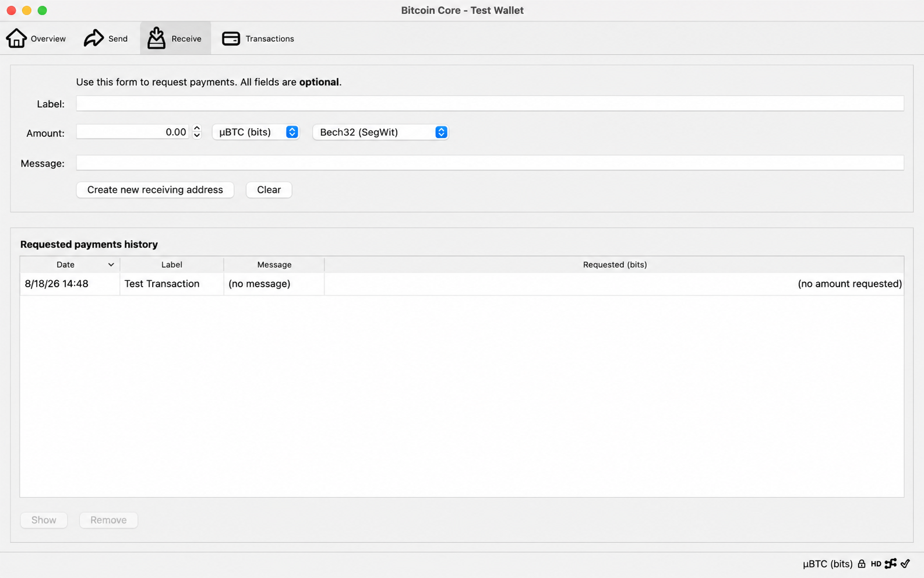The height and width of the screenshot is (578, 924).
Task: Switch to the Send tab label
Action: coord(118,38)
